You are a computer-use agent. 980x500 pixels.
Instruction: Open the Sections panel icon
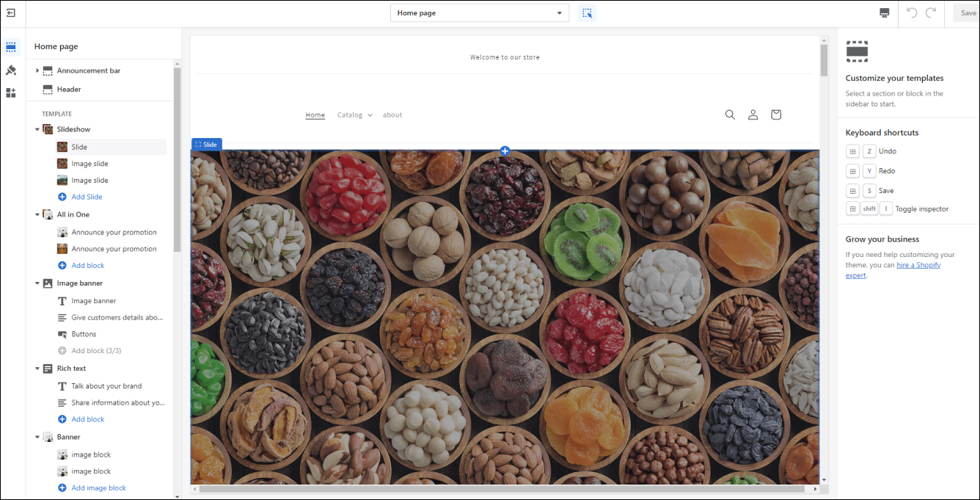pyautogui.click(x=11, y=47)
